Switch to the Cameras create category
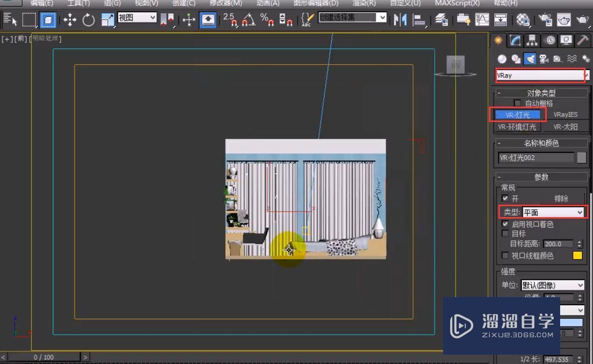The image size is (593, 364). 544,59
